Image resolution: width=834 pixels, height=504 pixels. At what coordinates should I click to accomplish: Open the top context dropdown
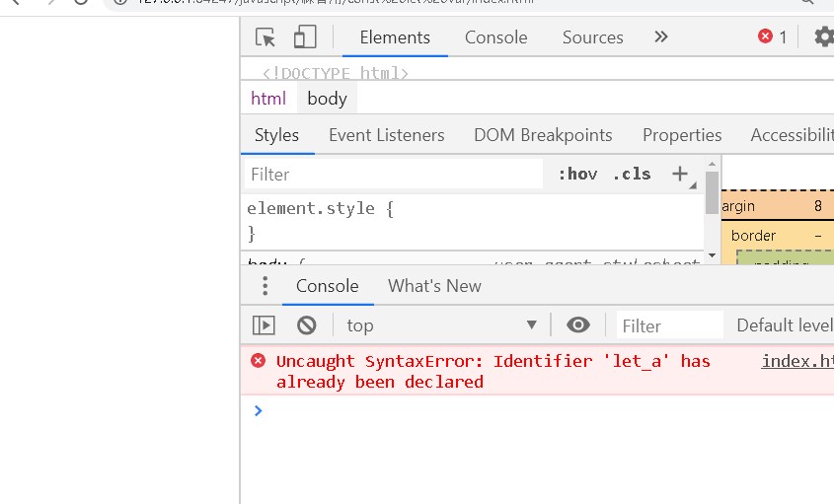(x=441, y=325)
